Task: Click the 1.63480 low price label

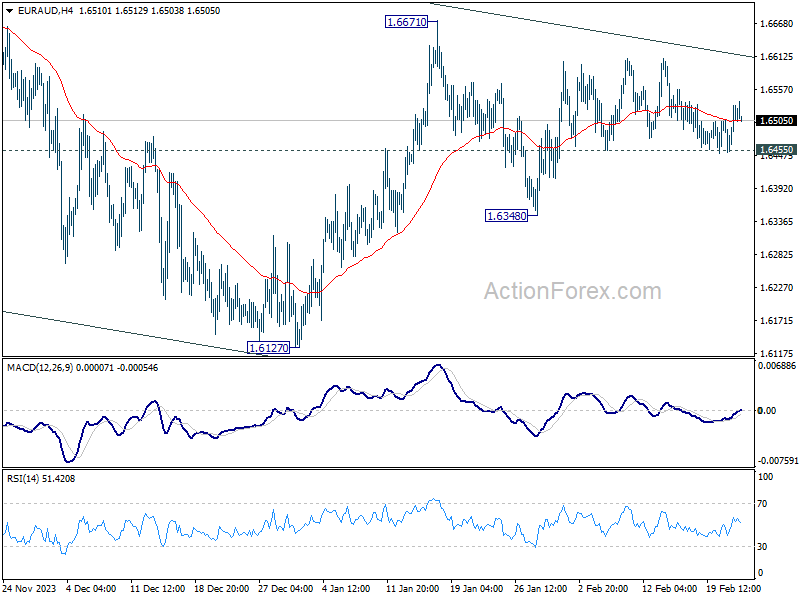Action: 507,216
